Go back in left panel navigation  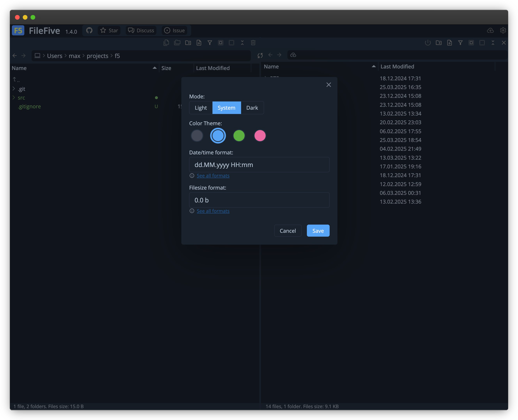(x=15, y=56)
